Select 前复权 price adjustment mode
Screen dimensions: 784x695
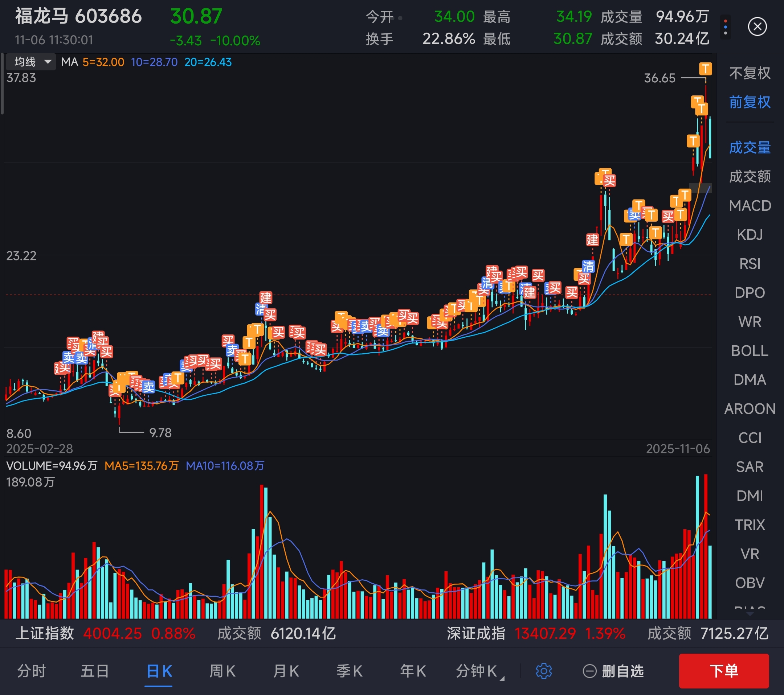(x=750, y=102)
